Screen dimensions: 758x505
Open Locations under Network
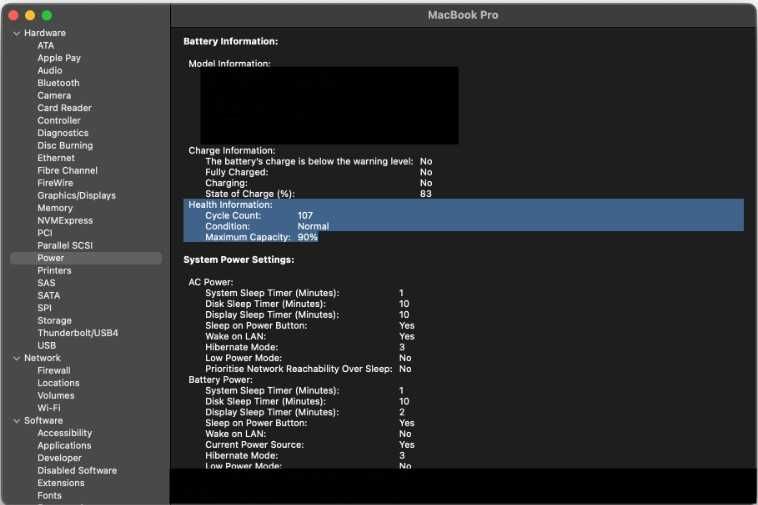coord(58,383)
